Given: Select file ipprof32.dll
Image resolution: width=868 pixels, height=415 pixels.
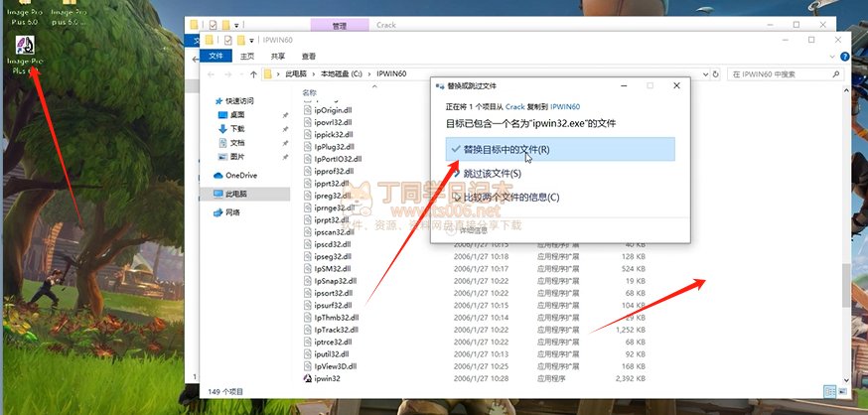Looking at the screenshot, I should 332,171.
